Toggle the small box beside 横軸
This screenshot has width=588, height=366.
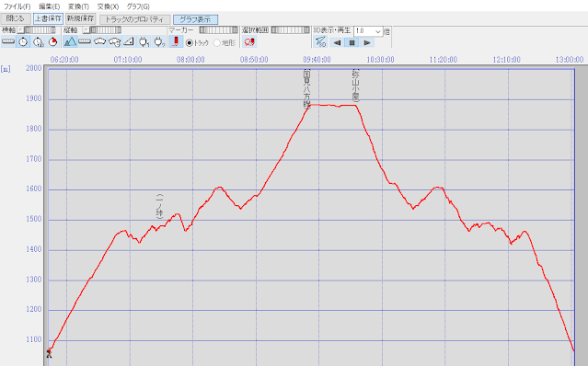coord(20,30)
